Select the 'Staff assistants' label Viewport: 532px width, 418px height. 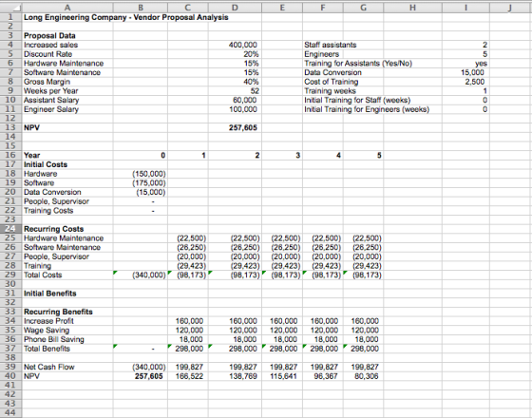tap(331, 45)
